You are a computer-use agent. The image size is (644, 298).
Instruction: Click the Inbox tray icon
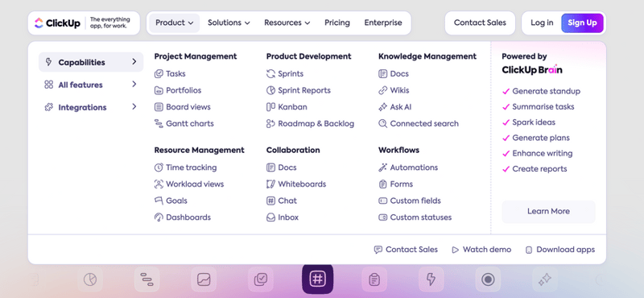270,217
